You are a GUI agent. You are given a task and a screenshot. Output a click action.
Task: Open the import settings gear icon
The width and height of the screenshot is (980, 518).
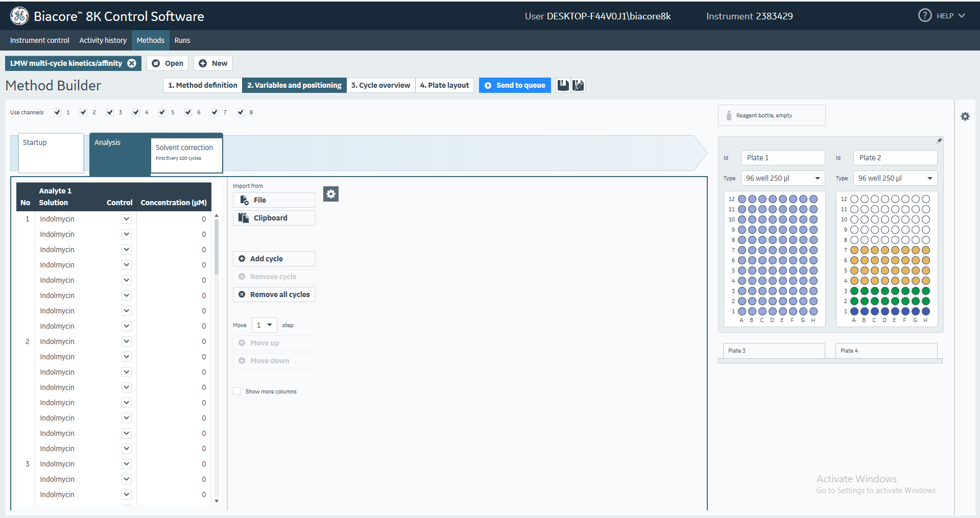[331, 194]
